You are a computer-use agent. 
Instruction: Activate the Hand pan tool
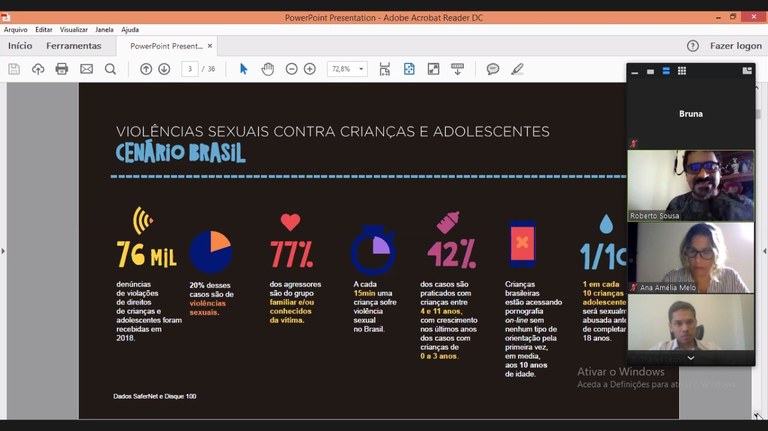coord(267,69)
